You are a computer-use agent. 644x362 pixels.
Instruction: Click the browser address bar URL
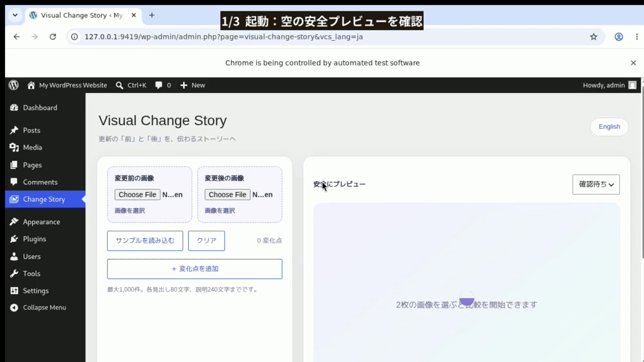[223, 36]
